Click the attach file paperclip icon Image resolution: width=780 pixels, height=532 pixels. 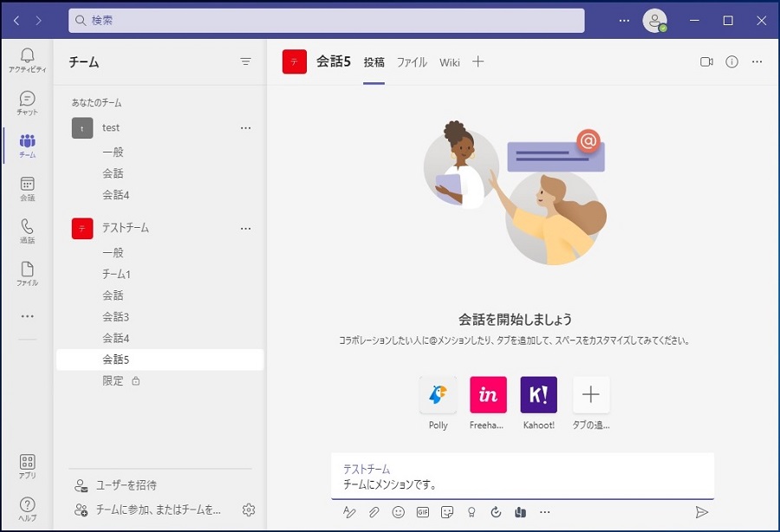(x=374, y=512)
